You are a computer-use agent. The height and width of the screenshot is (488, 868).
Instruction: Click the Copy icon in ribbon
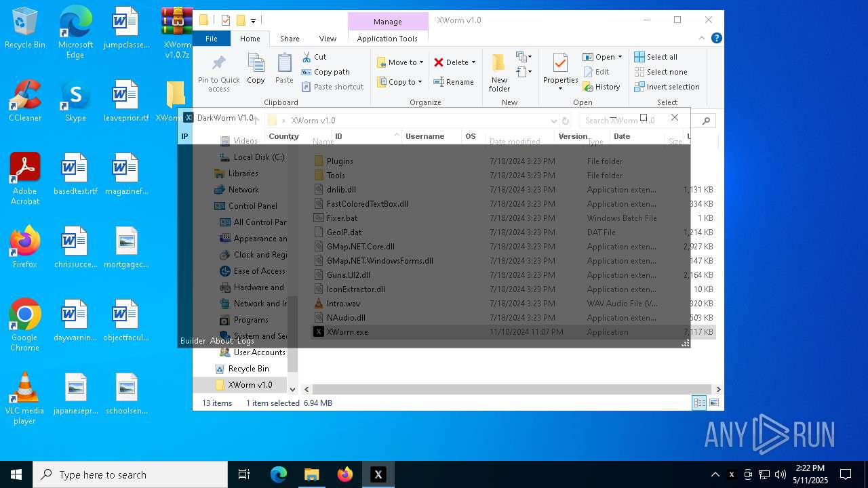tap(256, 68)
